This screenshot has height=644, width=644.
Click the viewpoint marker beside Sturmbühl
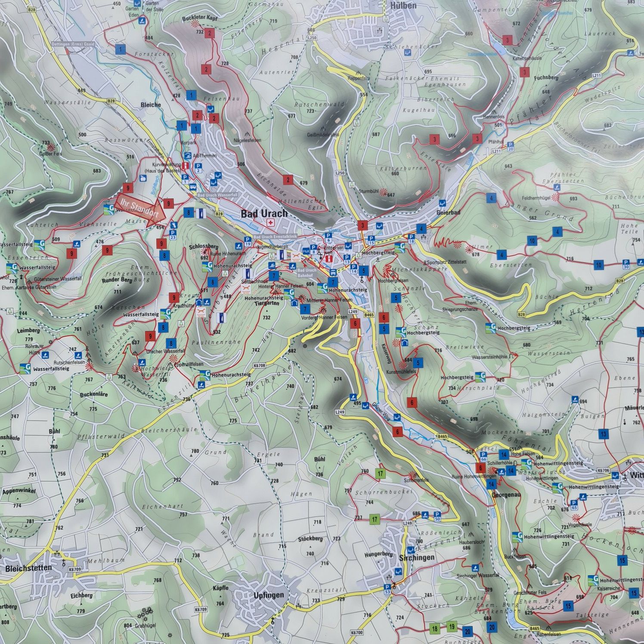pyautogui.click(x=384, y=192)
